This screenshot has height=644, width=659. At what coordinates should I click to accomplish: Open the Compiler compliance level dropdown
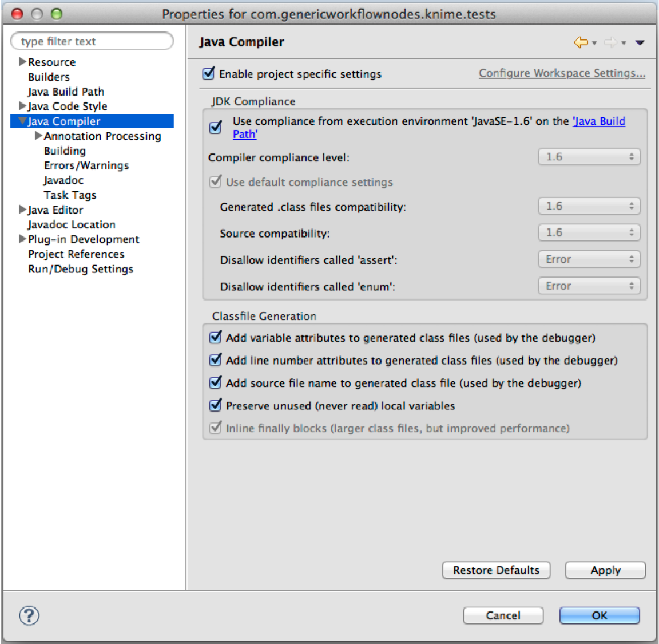589,157
